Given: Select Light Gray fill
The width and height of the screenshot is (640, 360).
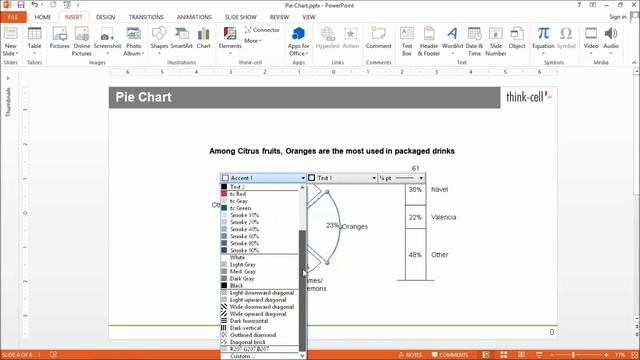Looking at the screenshot, I should [260, 264].
